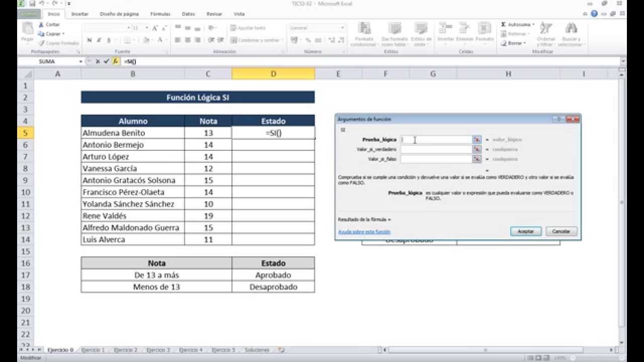644x362 pixels.
Task: Open the Rellenar fill dropdown
Action: coord(516,34)
